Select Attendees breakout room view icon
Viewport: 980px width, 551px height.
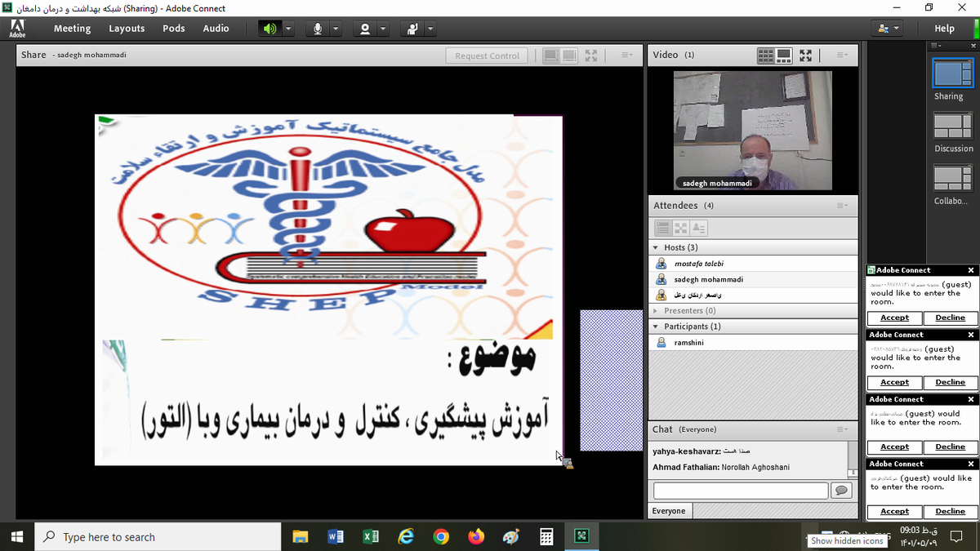(681, 228)
